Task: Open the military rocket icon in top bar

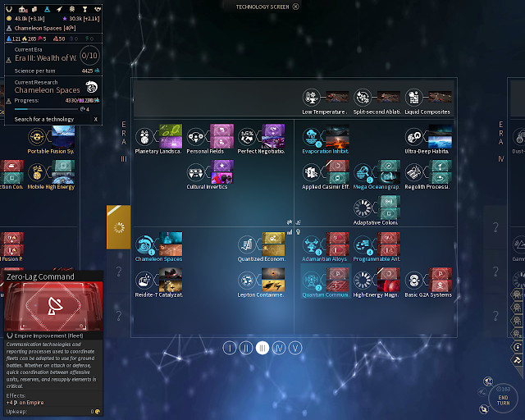Action: click(59, 9)
